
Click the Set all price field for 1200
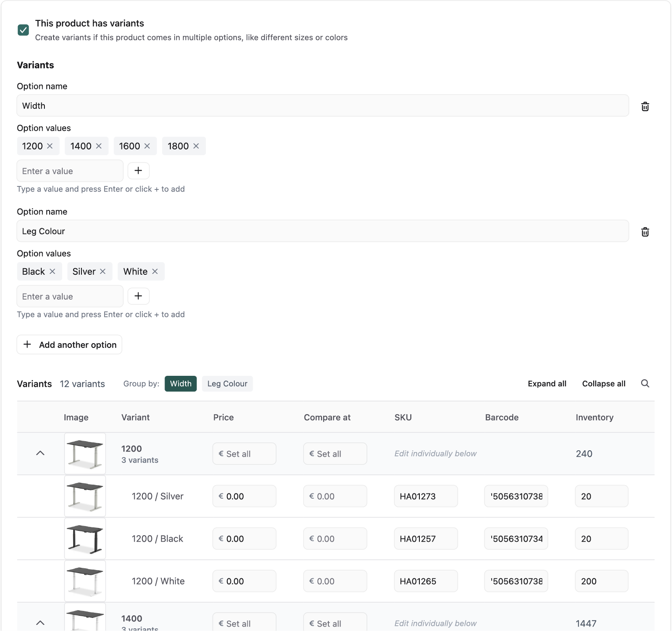pos(244,454)
